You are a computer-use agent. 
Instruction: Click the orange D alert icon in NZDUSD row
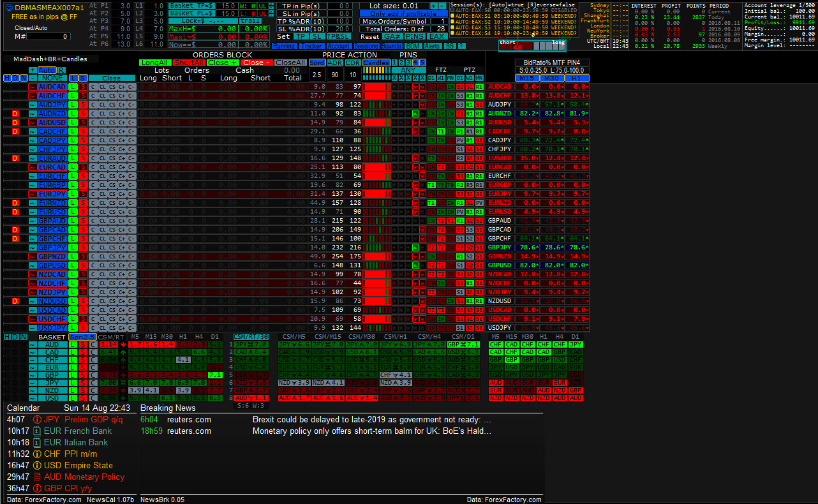point(15,300)
